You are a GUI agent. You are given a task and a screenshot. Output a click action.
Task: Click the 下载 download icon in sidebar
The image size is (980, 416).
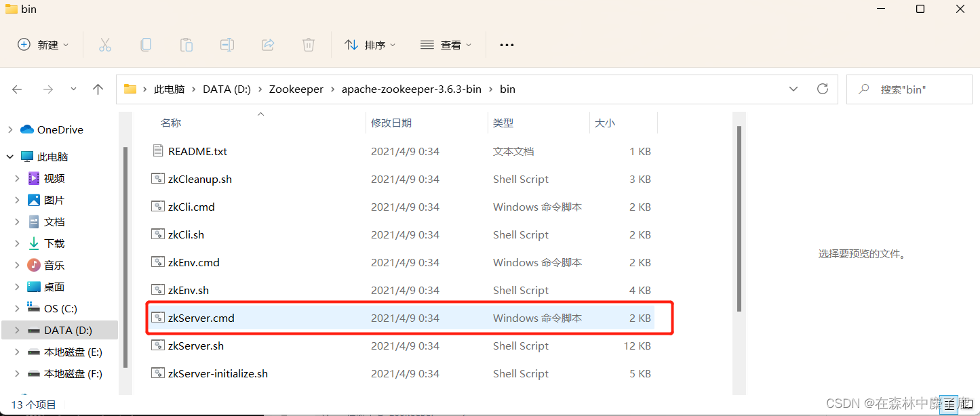point(34,243)
